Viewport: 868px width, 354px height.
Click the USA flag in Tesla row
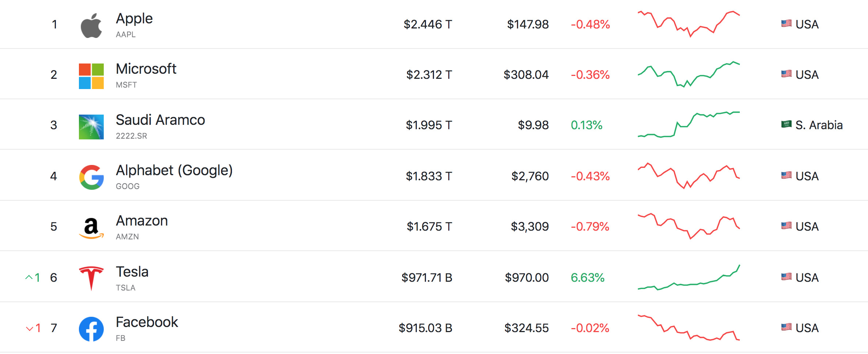(x=787, y=277)
